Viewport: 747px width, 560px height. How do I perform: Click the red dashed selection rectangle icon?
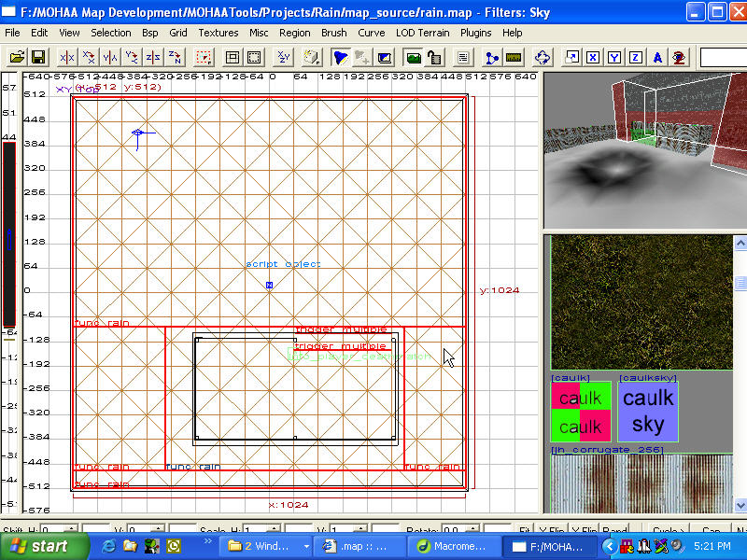[204, 57]
